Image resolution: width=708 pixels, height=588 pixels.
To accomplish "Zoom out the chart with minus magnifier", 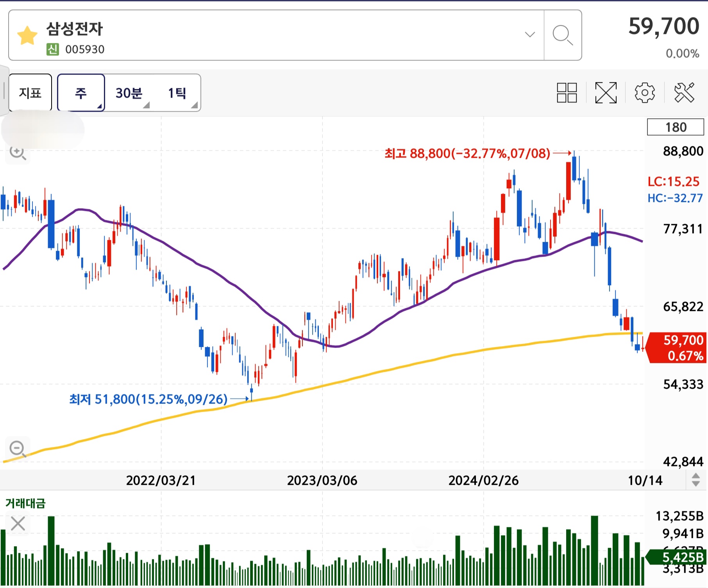I will (x=18, y=449).
